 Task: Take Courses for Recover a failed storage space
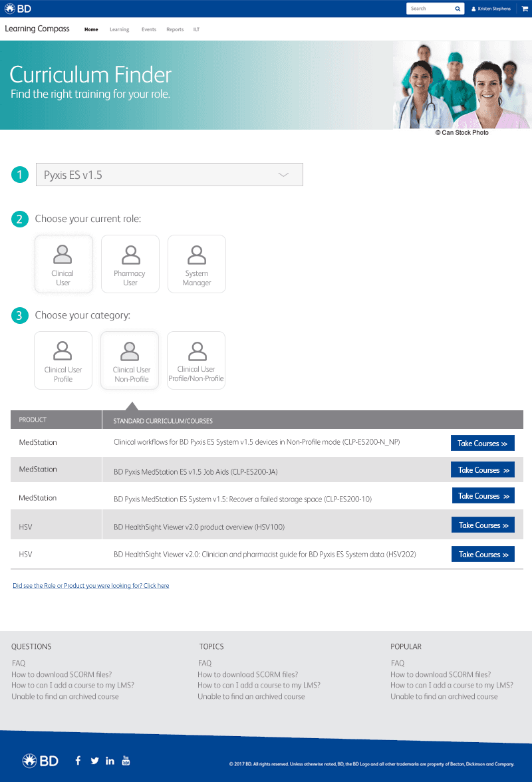pyautogui.click(x=483, y=496)
